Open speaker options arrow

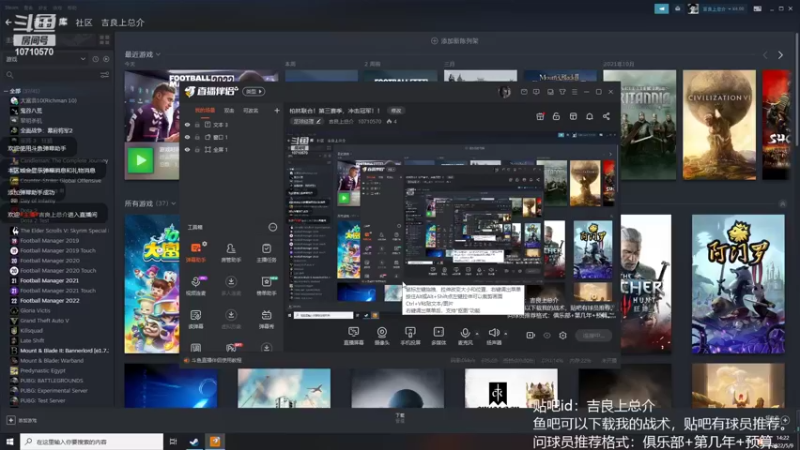pos(506,334)
